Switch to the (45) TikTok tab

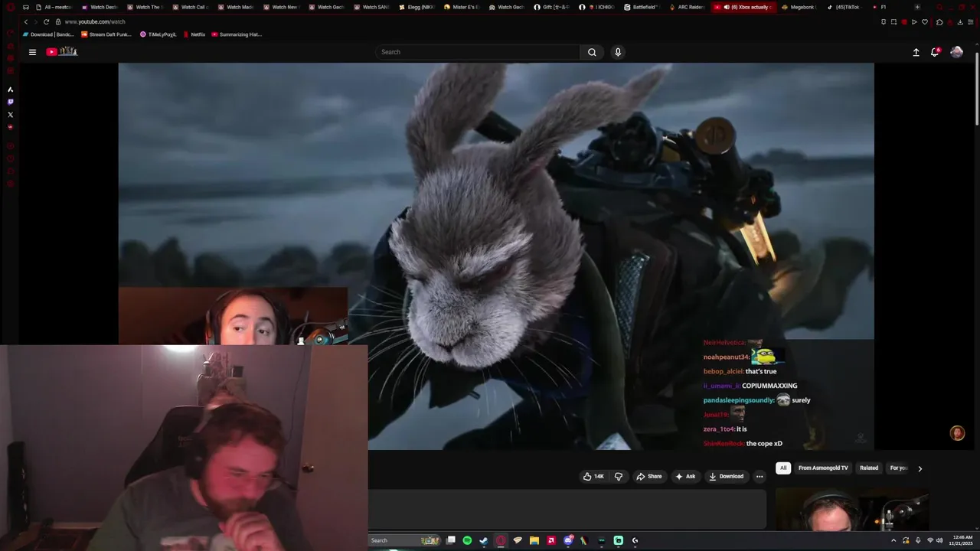coord(844,7)
